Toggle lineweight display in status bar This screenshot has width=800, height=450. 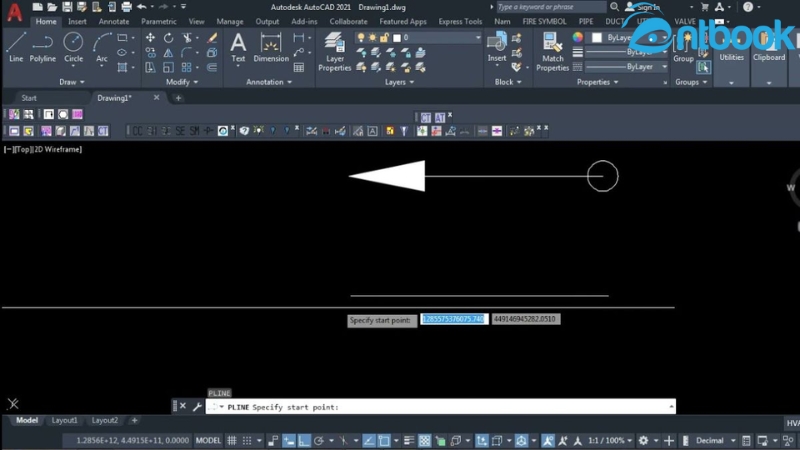coord(409,440)
